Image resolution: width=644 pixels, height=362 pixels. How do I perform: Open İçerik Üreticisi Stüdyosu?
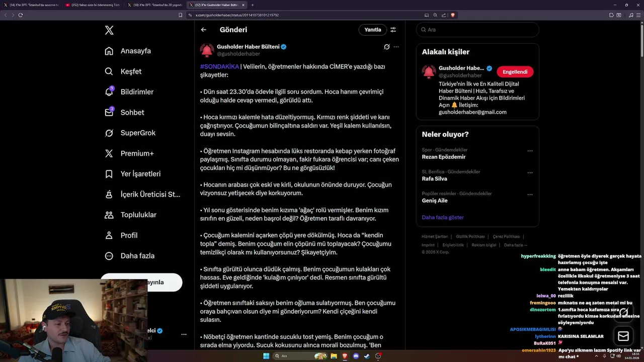(142, 194)
